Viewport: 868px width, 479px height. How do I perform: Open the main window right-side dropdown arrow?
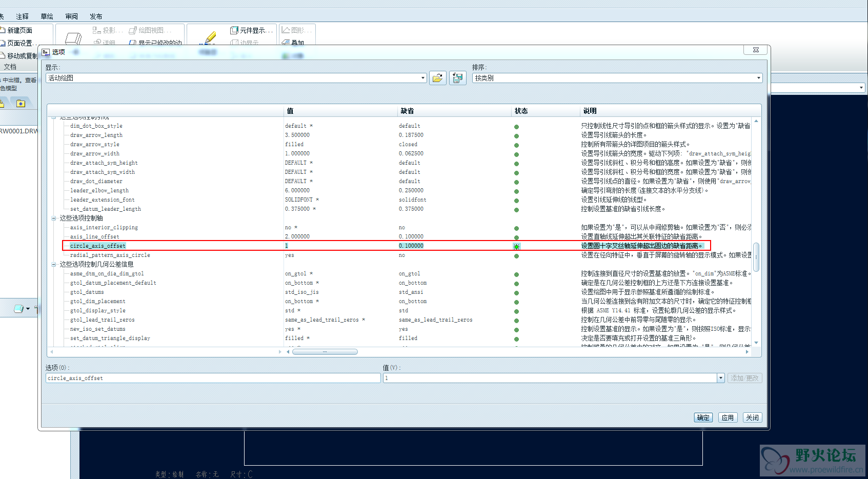tap(861, 88)
